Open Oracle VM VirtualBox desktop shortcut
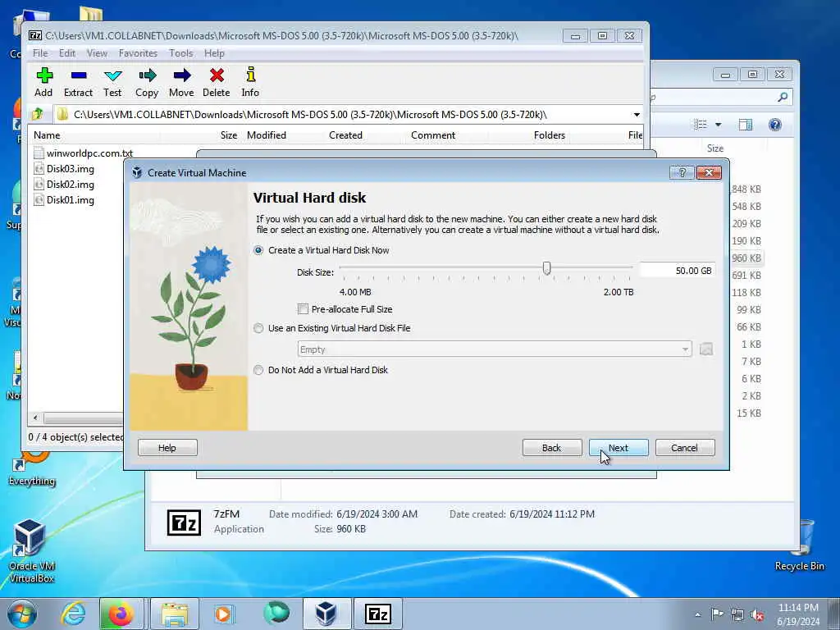Image resolution: width=840 pixels, height=630 pixels. [31, 552]
